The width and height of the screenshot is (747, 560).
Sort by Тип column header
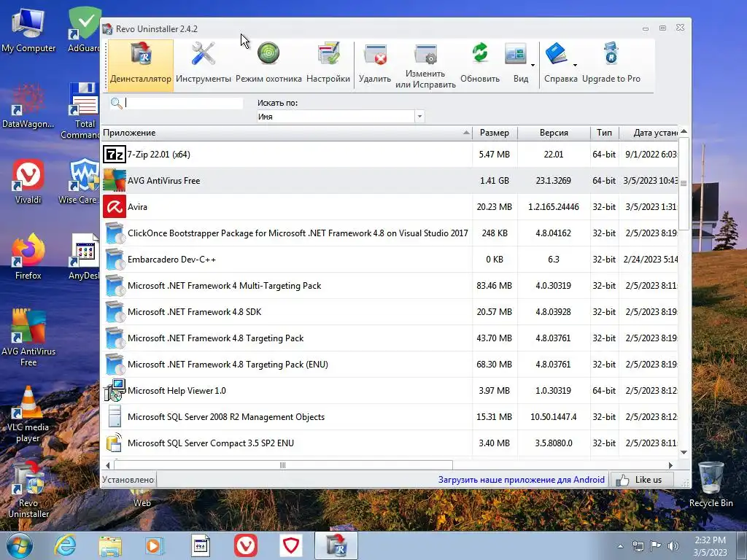[604, 133]
